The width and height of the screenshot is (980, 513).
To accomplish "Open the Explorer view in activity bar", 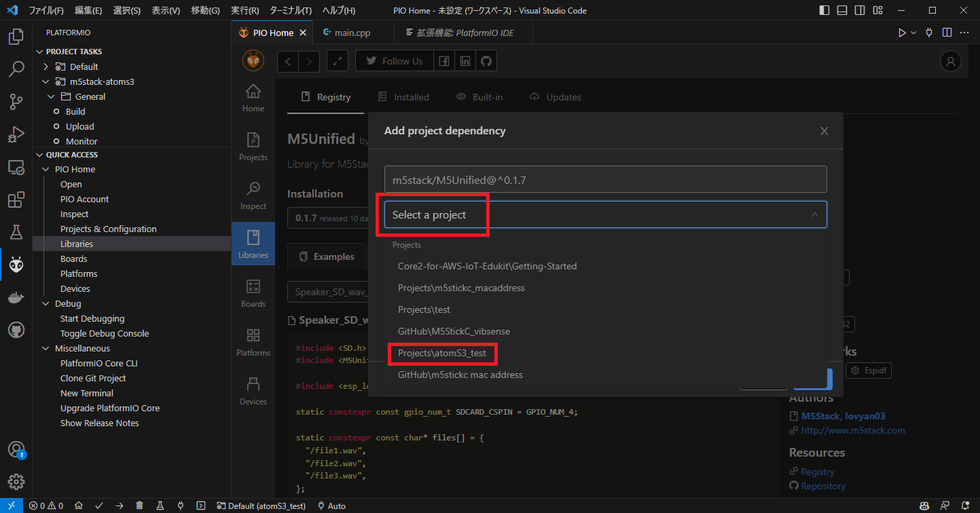I will (x=16, y=37).
